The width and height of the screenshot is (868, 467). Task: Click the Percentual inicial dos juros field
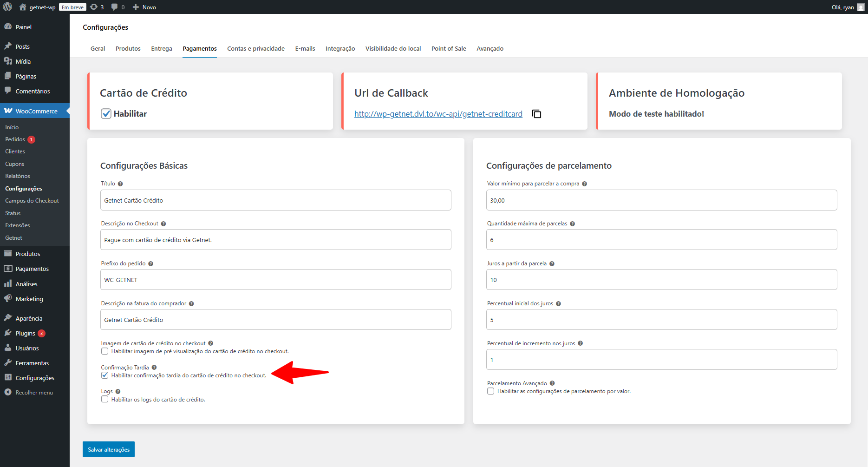[662, 320]
